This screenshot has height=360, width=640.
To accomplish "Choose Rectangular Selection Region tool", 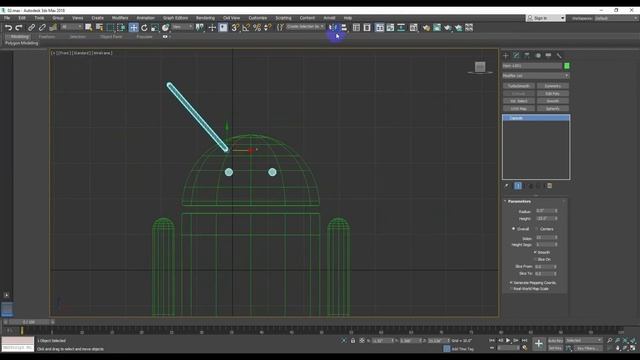I will pos(110,27).
